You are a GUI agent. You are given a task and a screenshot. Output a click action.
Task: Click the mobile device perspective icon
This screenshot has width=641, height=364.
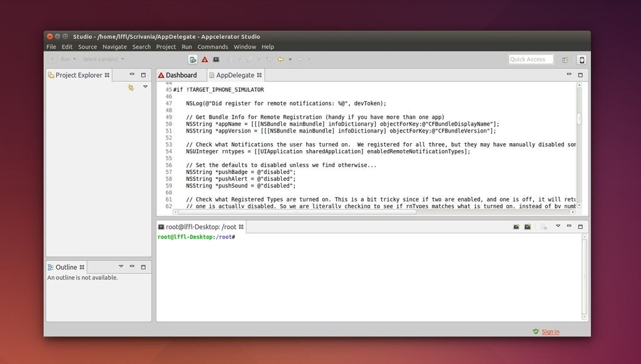coord(582,59)
